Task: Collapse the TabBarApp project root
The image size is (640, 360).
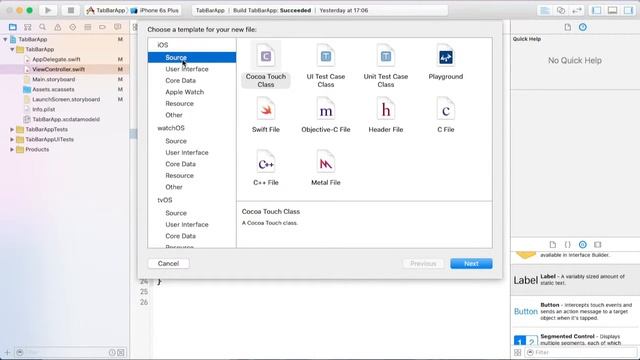Action: (x=5, y=39)
